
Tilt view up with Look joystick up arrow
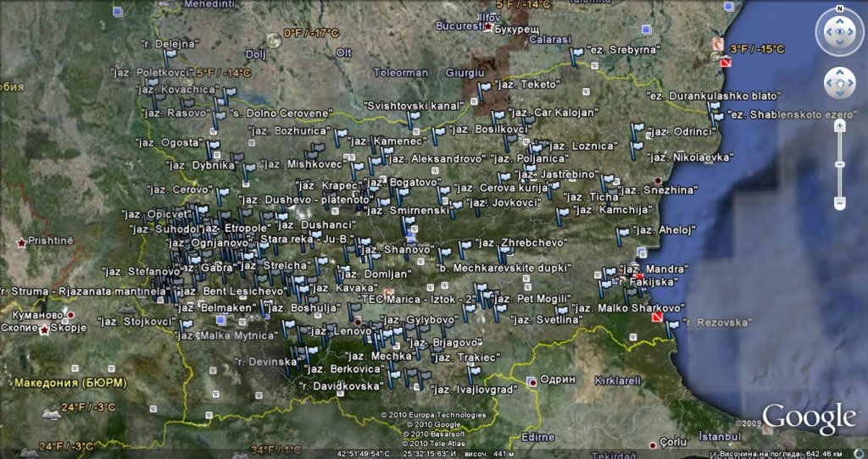[840, 21]
